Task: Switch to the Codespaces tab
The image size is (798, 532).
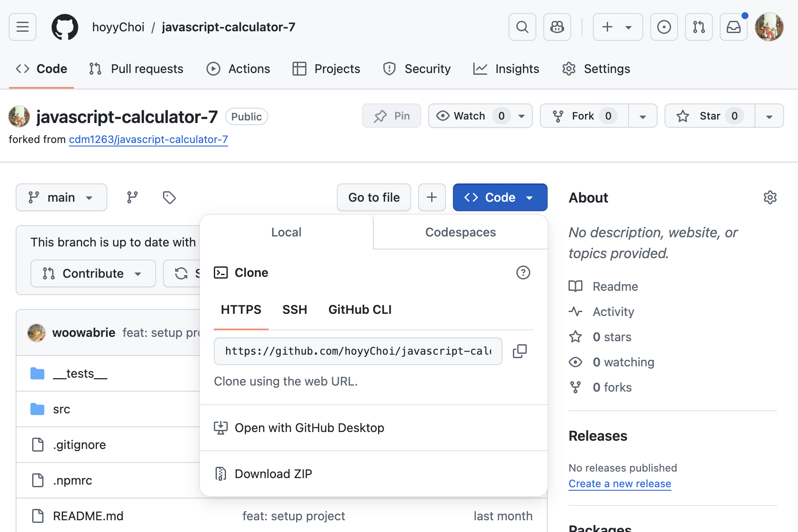Action: (460, 232)
